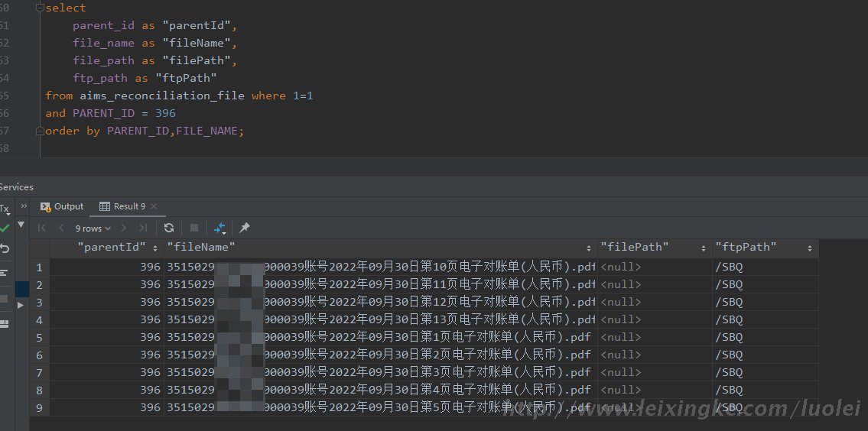Expand the services tree right-triangle node
The image size is (868, 431).
21,304
